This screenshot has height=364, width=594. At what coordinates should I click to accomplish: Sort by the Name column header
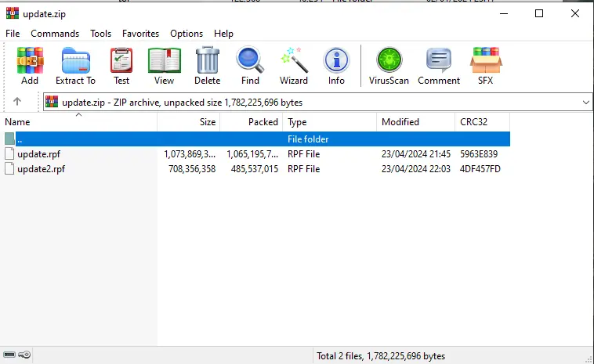pyautogui.click(x=78, y=122)
